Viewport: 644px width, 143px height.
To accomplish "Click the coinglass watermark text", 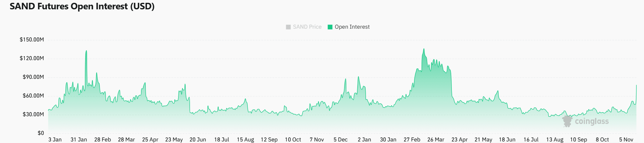I will [x=592, y=122].
